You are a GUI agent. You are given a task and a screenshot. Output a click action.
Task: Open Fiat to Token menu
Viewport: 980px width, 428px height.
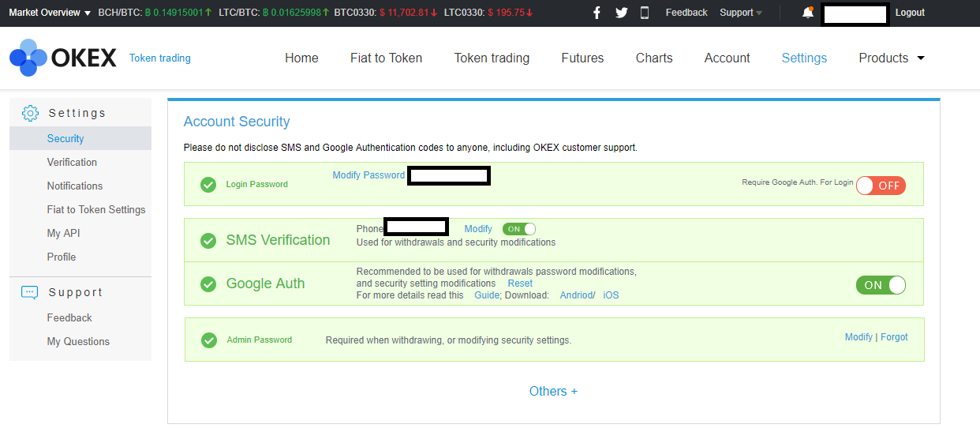386,58
